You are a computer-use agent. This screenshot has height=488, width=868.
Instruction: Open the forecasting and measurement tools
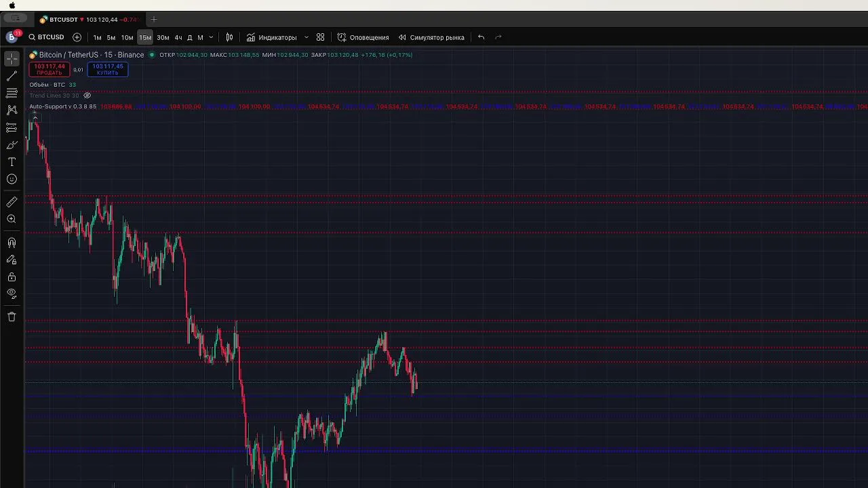12,127
